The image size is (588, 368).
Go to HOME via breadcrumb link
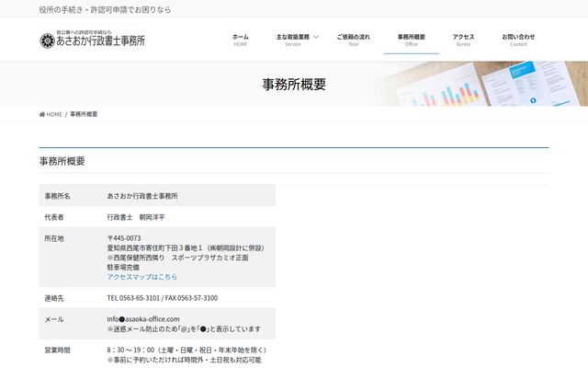54,114
